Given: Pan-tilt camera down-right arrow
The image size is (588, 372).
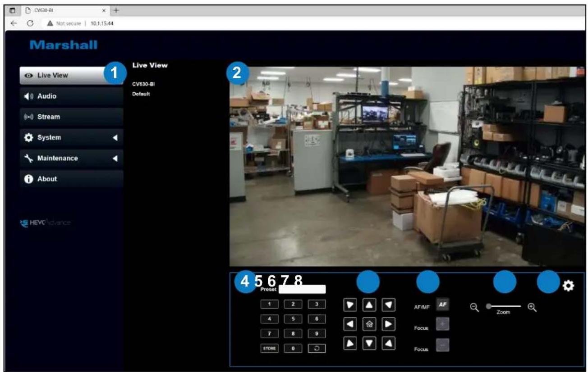Looking at the screenshot, I should click(389, 344).
